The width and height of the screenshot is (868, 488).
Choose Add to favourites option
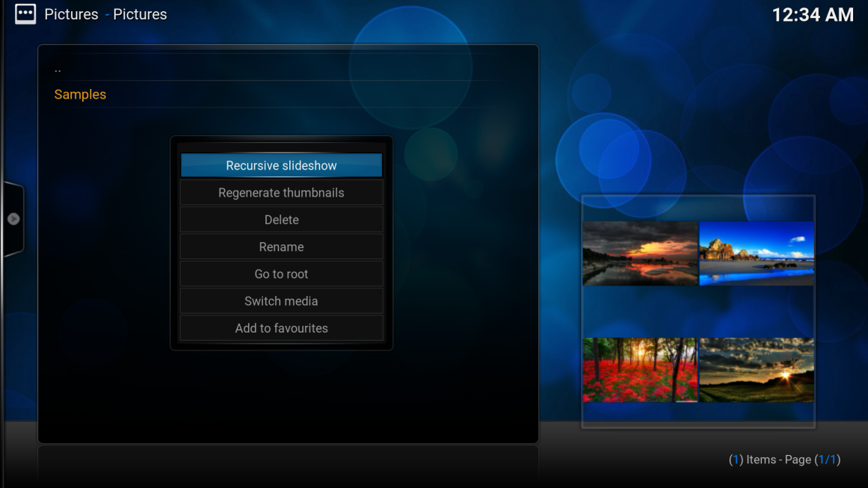tap(281, 328)
